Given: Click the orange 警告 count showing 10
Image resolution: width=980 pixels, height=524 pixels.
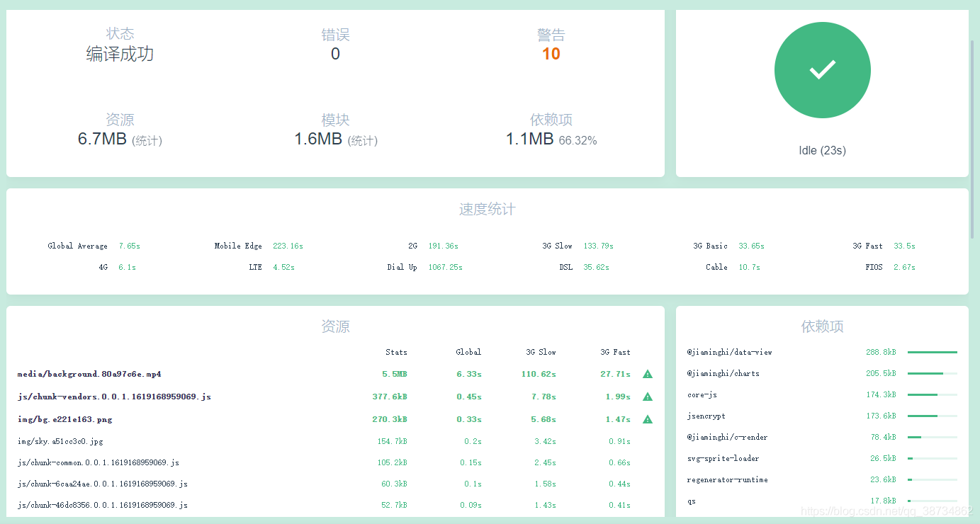Looking at the screenshot, I should click(x=551, y=53).
